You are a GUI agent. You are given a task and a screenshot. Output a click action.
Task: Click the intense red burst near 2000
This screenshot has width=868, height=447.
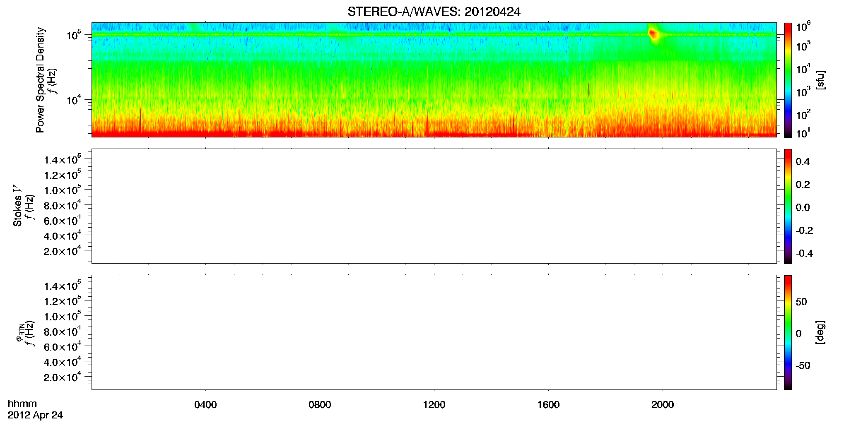coord(653,34)
